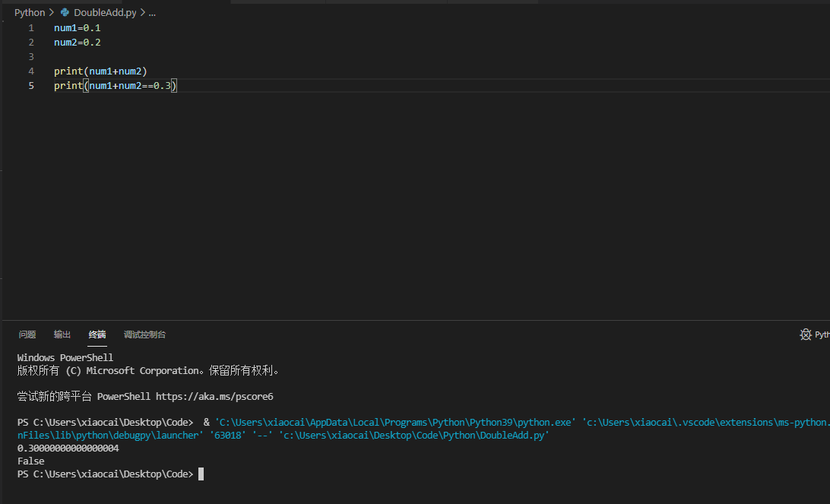The image size is (830, 504).
Task: Switch to the 问题 (Problems) tab
Action: click(27, 334)
